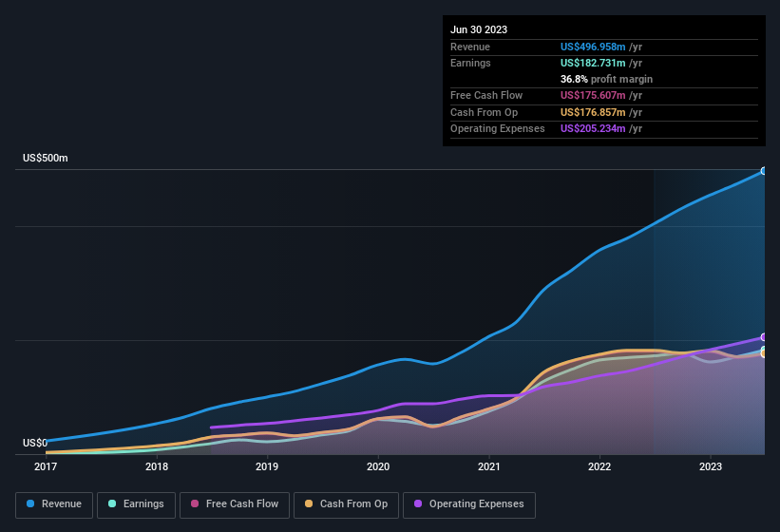The image size is (780, 532).
Task: Click the Operating Expenses label in the tooltip
Action: (x=498, y=129)
